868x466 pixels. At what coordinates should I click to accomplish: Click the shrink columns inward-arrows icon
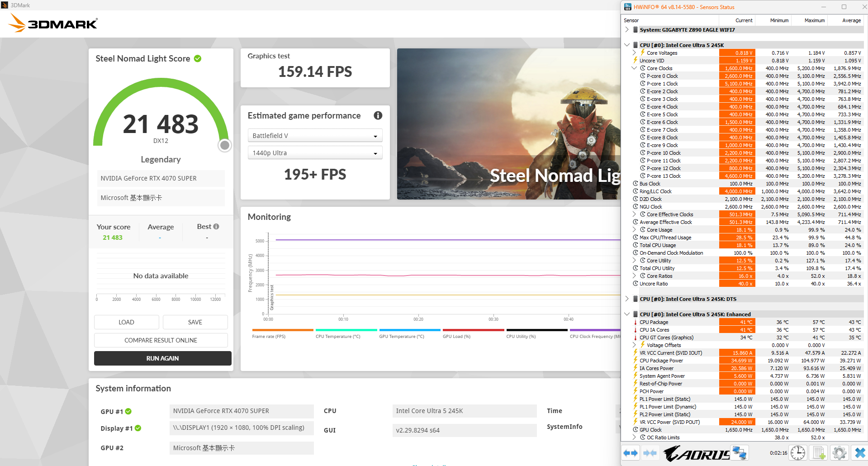(650, 453)
